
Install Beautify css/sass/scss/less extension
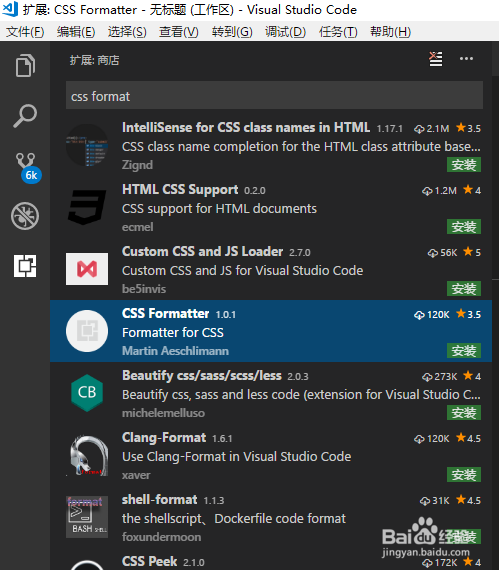click(x=464, y=413)
